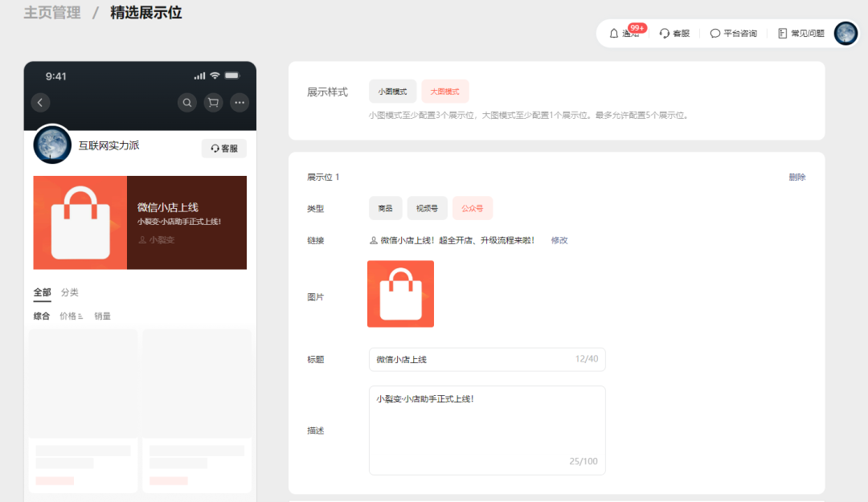Click the three-dot more icon in preview
868x502 pixels.
click(240, 102)
